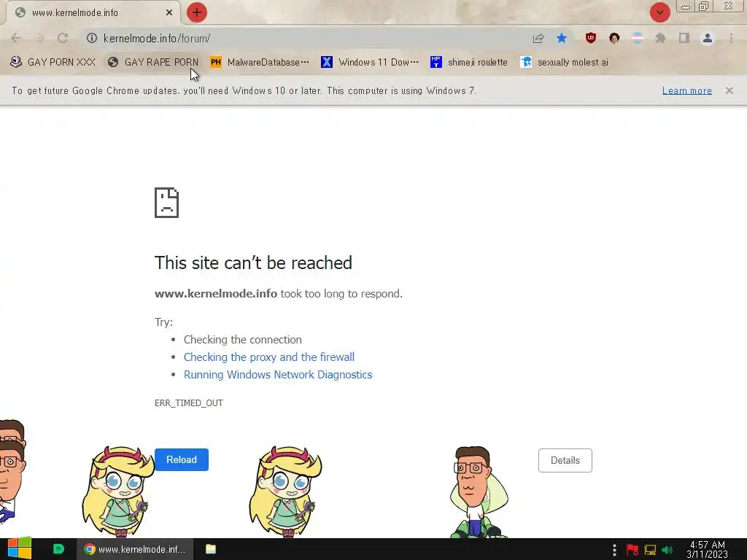Click the "This site can't be reached" heading
The height and width of the screenshot is (560, 747).
tap(253, 262)
